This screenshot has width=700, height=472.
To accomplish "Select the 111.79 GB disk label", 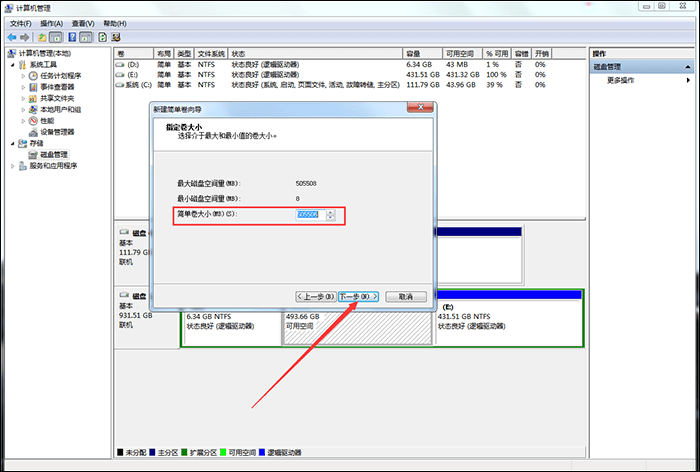I will tap(135, 252).
